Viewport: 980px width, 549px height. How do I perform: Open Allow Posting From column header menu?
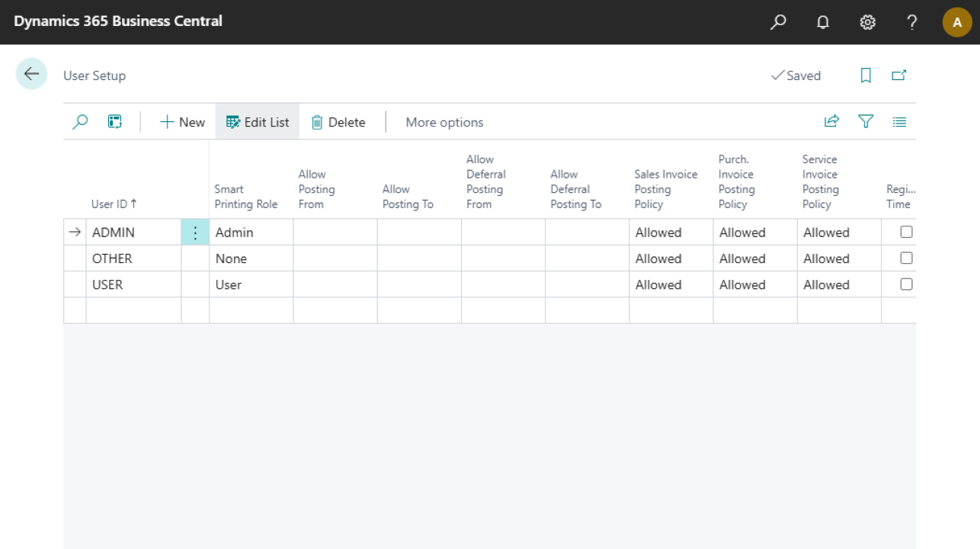pyautogui.click(x=317, y=189)
